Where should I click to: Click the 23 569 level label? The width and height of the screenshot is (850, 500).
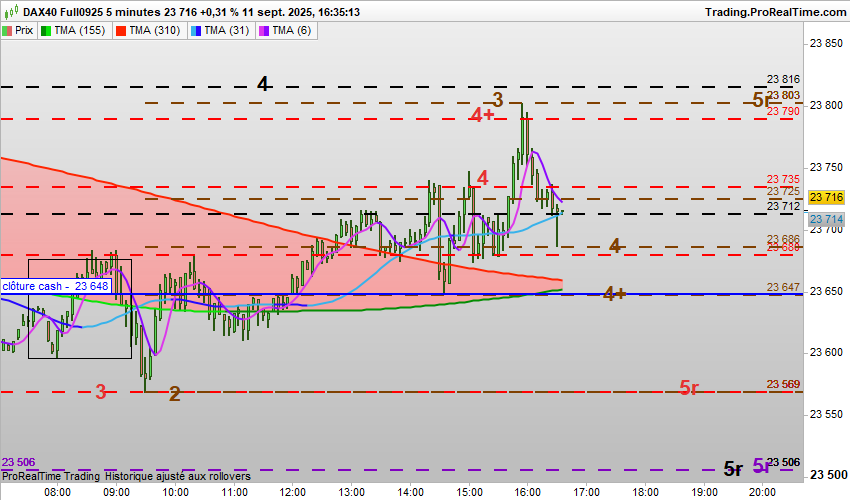783,384
